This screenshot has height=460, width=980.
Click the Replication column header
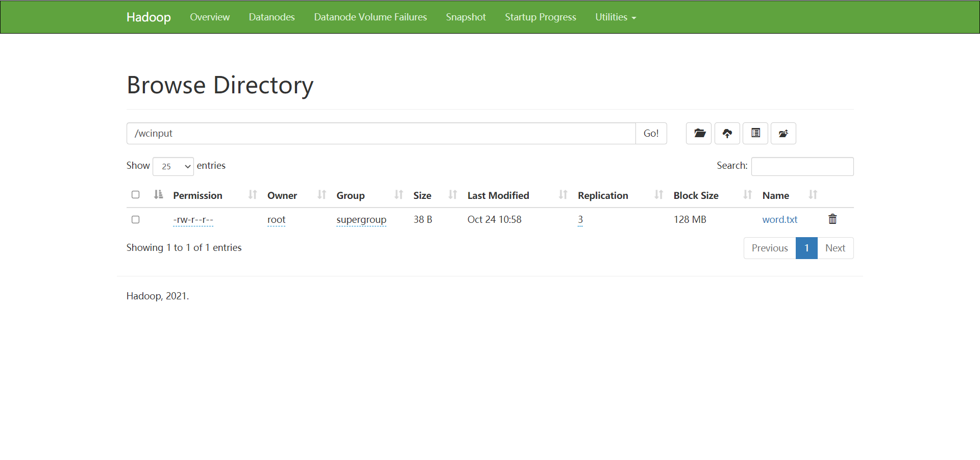coord(603,195)
